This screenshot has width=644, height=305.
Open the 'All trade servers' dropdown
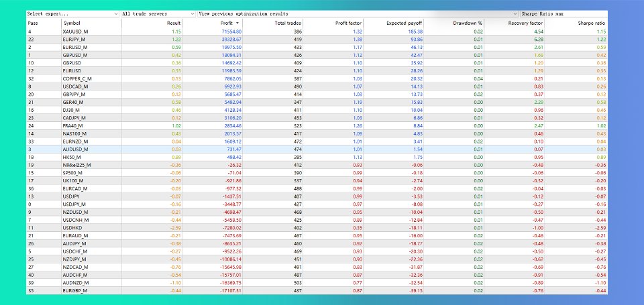coord(158,13)
